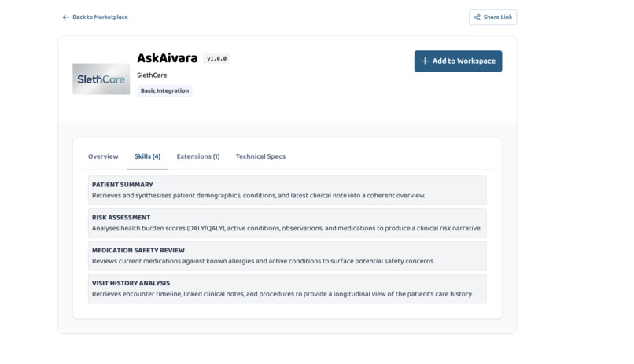Viewport: 634px width, 364px height.
Task: Click the Basic Integration tag
Action: pos(164,91)
